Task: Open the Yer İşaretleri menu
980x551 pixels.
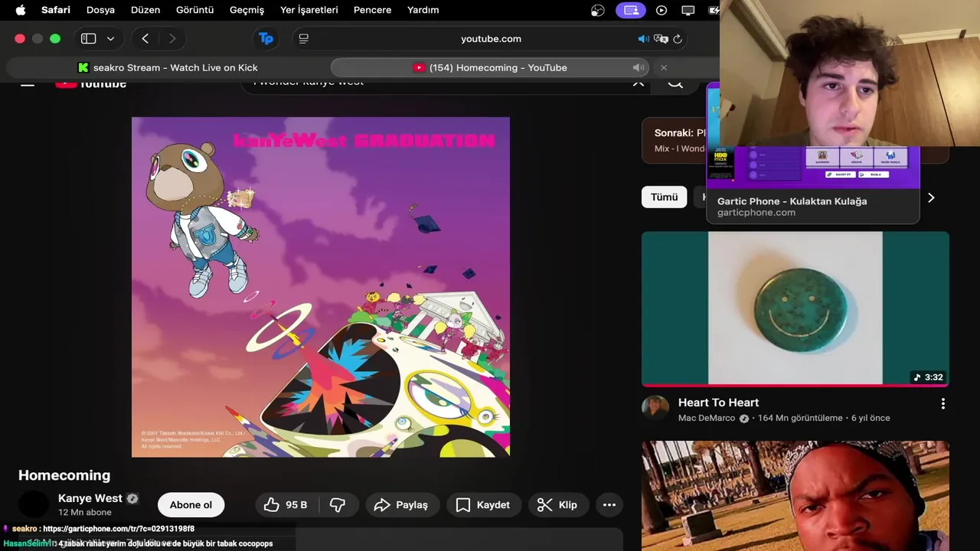Action: pyautogui.click(x=309, y=10)
